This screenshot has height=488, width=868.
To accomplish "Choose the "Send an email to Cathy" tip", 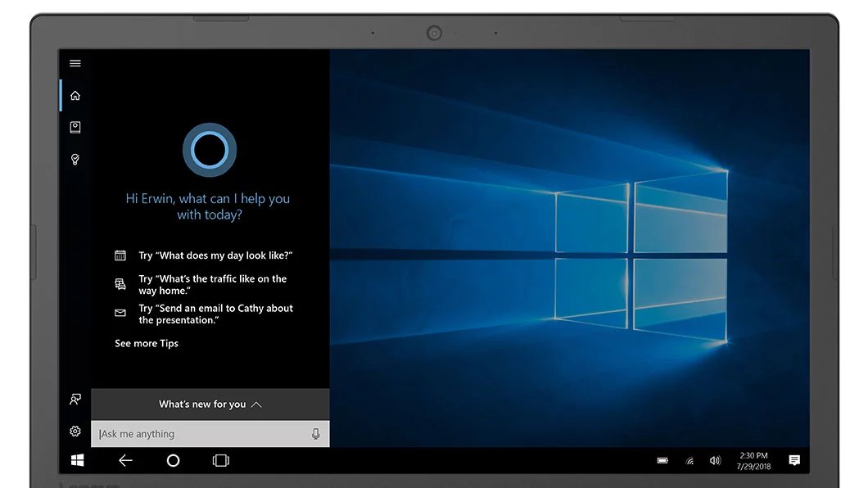I will [215, 314].
